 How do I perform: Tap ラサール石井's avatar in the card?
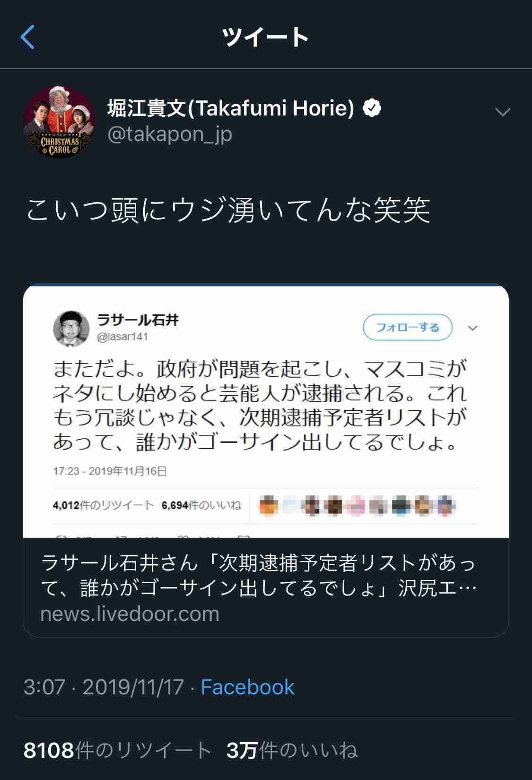point(71,328)
